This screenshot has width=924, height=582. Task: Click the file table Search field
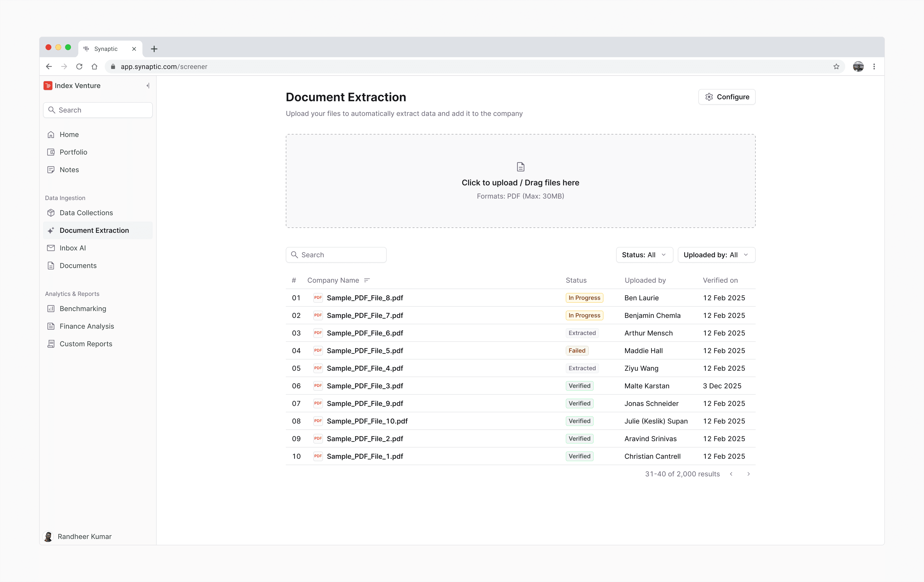(336, 255)
